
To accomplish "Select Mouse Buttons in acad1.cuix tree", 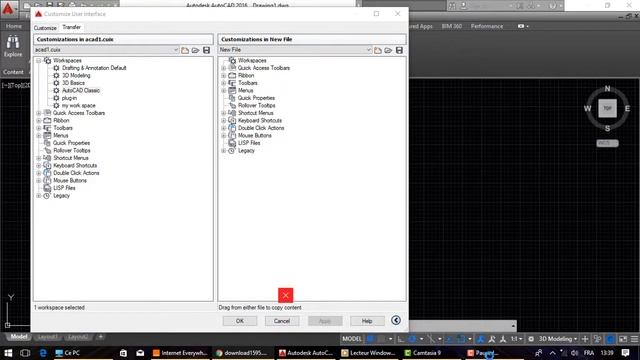I will click(70, 180).
